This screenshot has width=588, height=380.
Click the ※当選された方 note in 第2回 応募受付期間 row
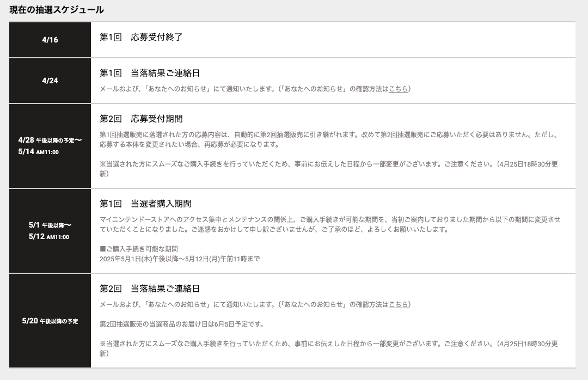tap(329, 169)
